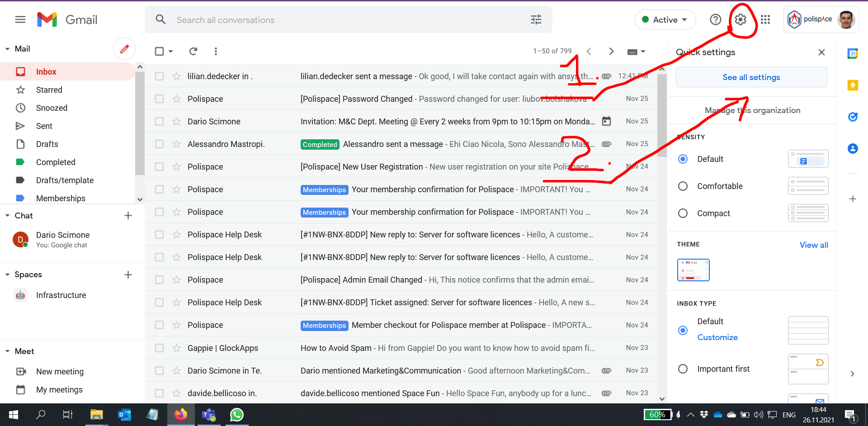Go to older messages arrow
Viewport: 868px width, 426px height.
point(611,51)
